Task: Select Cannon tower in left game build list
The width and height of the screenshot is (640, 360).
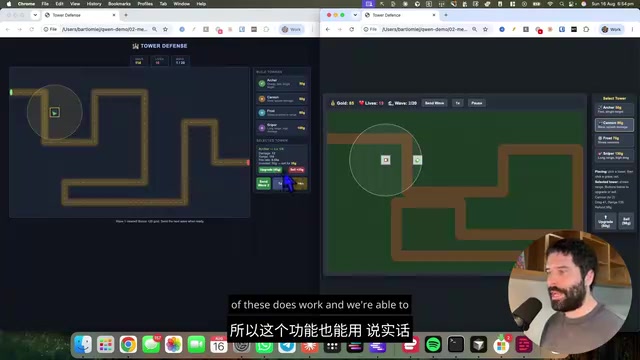Action: tap(282, 98)
